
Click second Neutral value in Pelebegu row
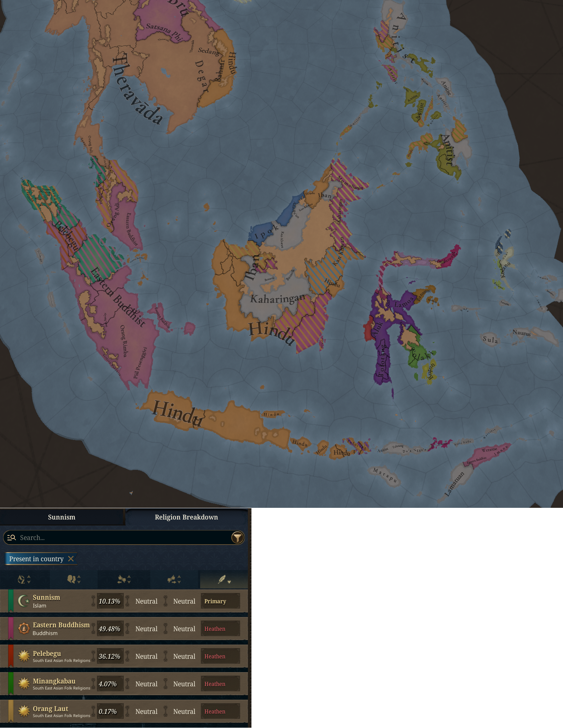184,656
